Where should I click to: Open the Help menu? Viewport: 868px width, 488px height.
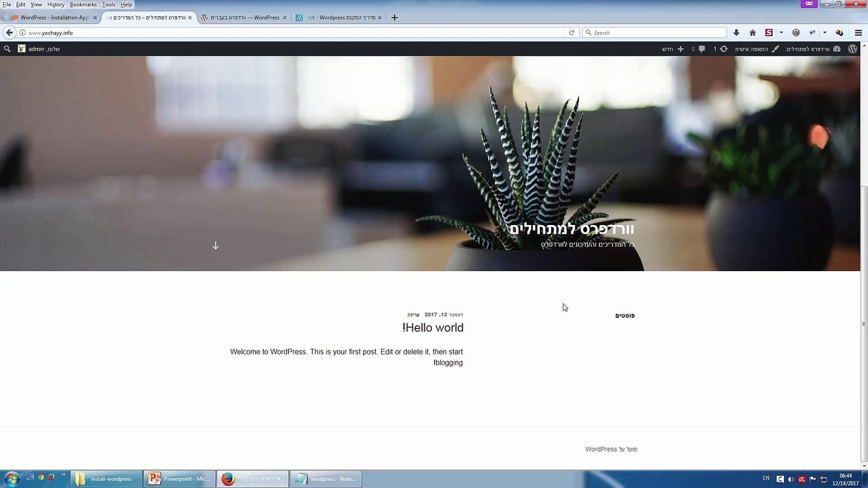pos(126,5)
